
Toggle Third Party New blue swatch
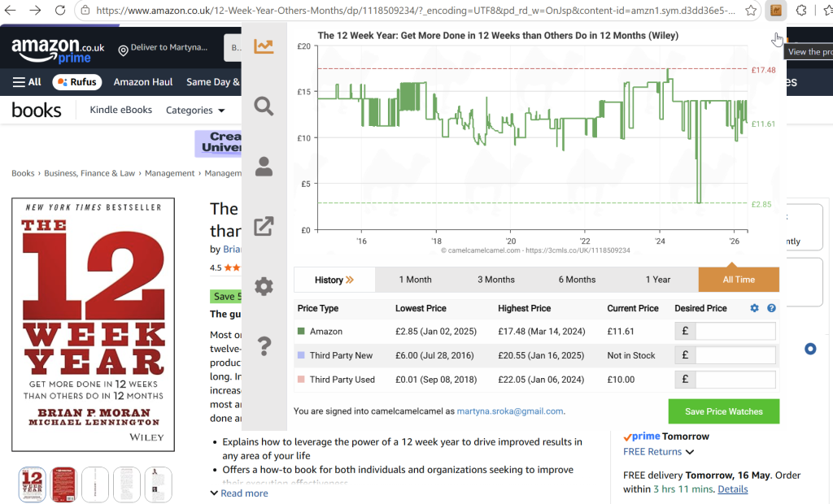301,355
